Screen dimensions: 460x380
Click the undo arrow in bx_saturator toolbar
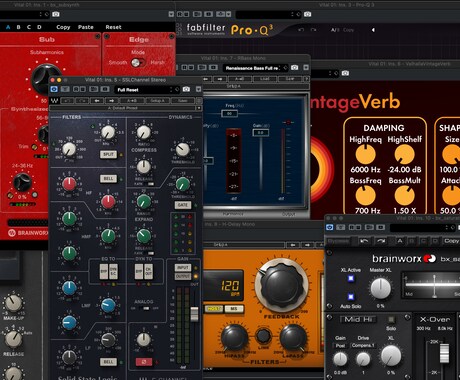click(364, 241)
